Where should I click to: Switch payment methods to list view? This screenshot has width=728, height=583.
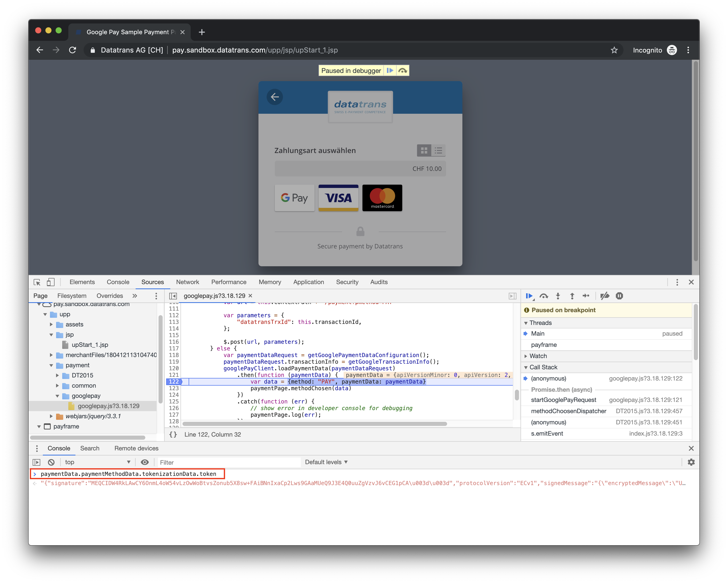point(438,151)
